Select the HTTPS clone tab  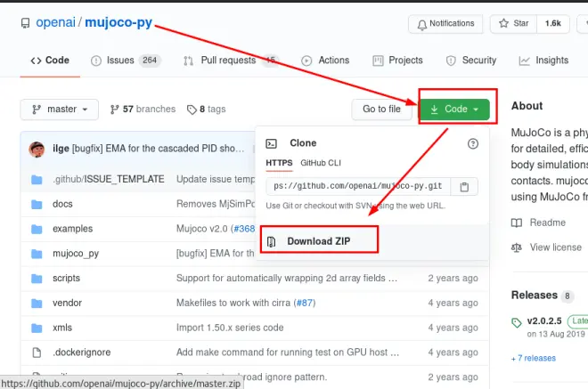point(279,163)
